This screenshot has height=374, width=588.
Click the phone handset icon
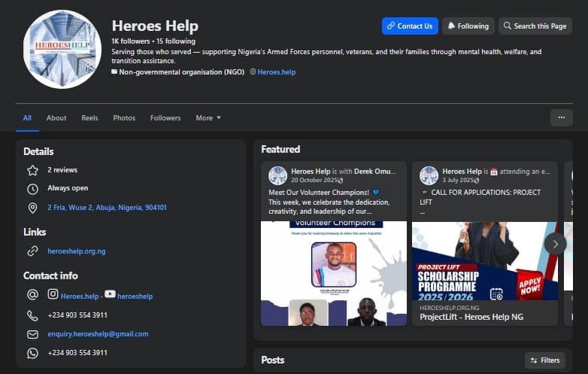point(32,315)
